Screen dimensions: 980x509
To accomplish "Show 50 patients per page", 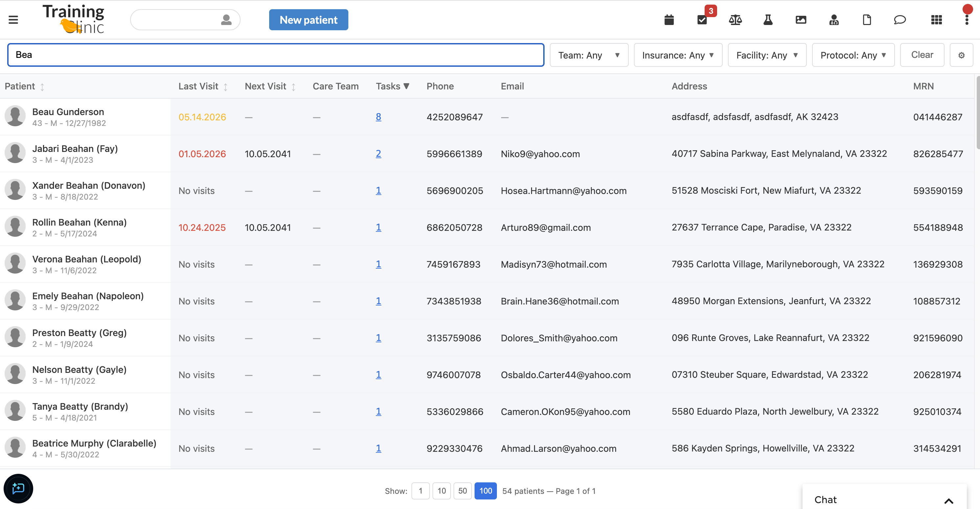I will 462,491.
